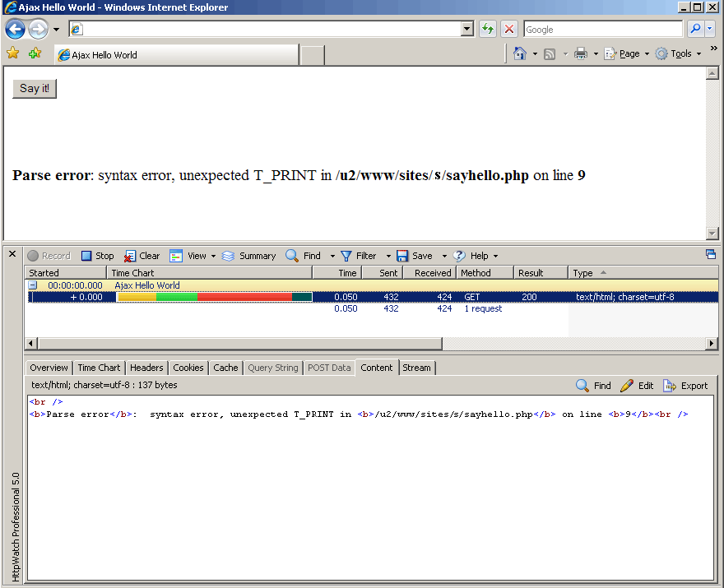Image resolution: width=724 pixels, height=588 pixels.
Task: Open the Favorites star icon
Action: point(12,53)
